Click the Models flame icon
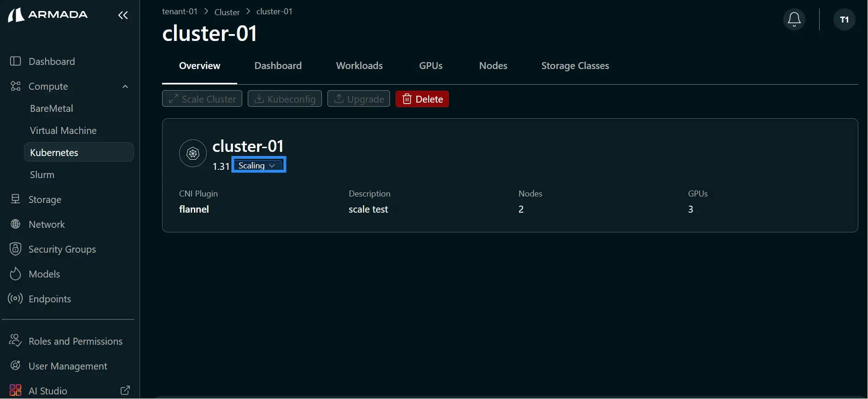The image size is (868, 399). (x=16, y=274)
